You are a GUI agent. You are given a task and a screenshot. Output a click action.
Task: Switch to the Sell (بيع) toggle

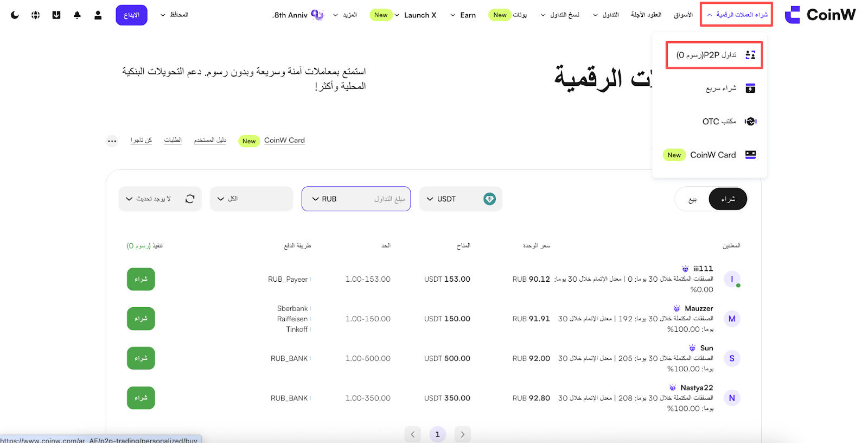pos(693,199)
